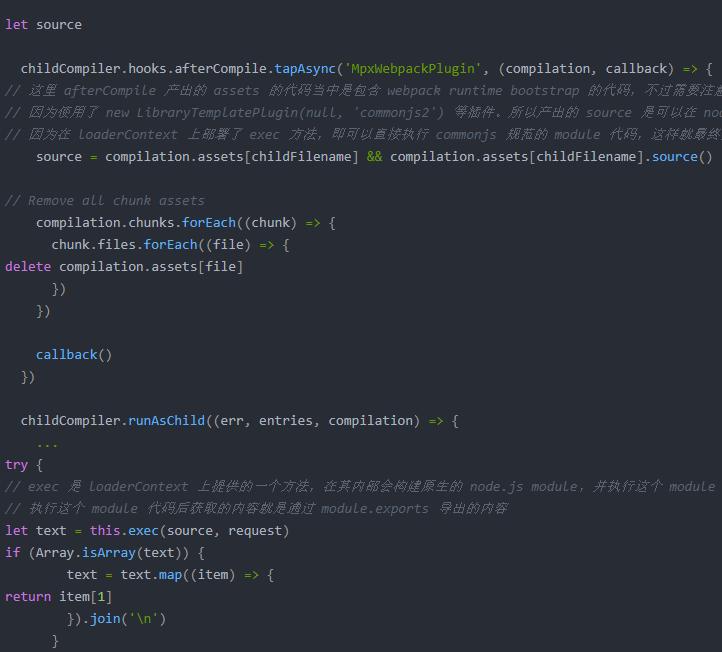Click the 'delete compilation.assets[file]' line
Screen dimensions: 722x652
coord(124,267)
